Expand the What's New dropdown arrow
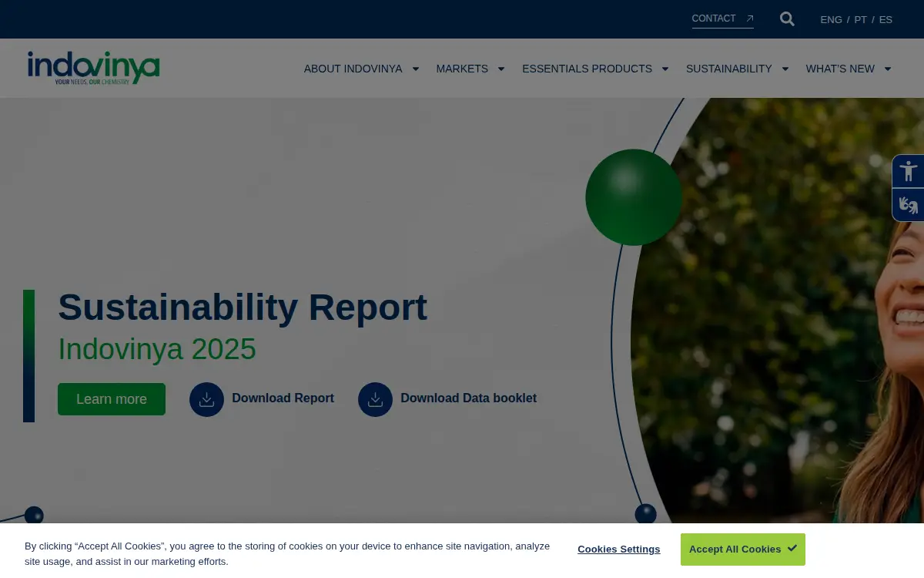 (887, 69)
